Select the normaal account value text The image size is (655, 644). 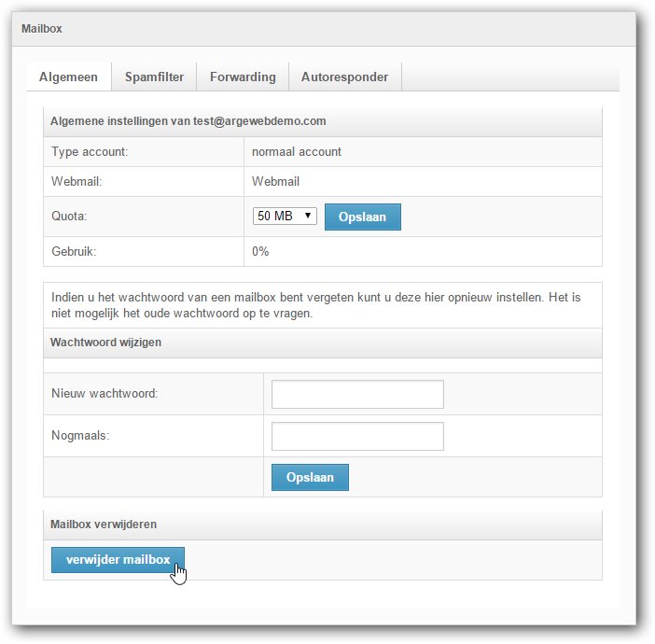point(297,152)
